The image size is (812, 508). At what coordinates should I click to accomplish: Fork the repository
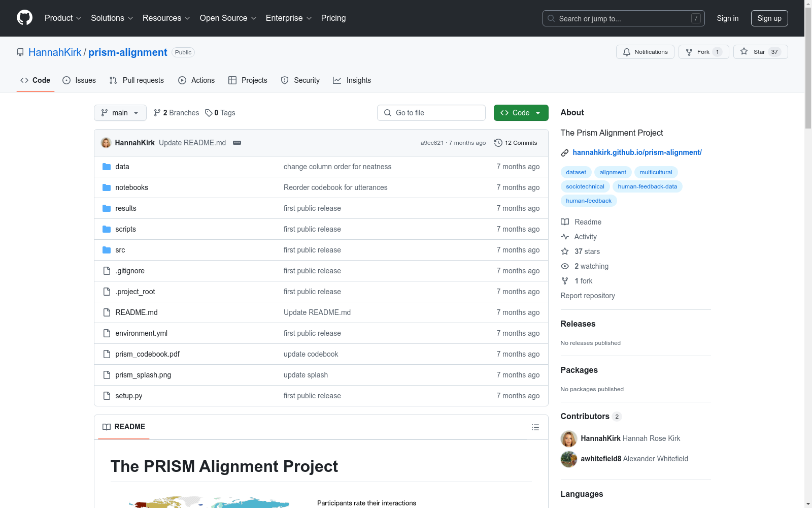pyautogui.click(x=703, y=52)
